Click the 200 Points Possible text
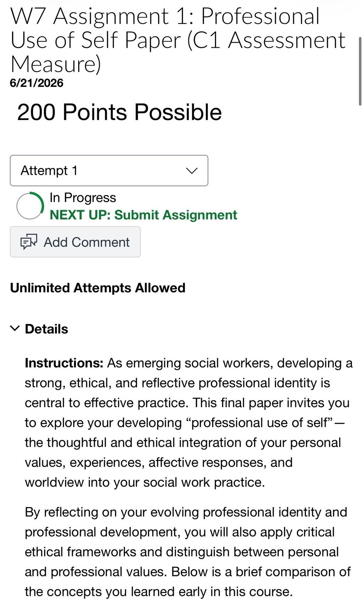This screenshot has width=364, height=614. tap(119, 112)
